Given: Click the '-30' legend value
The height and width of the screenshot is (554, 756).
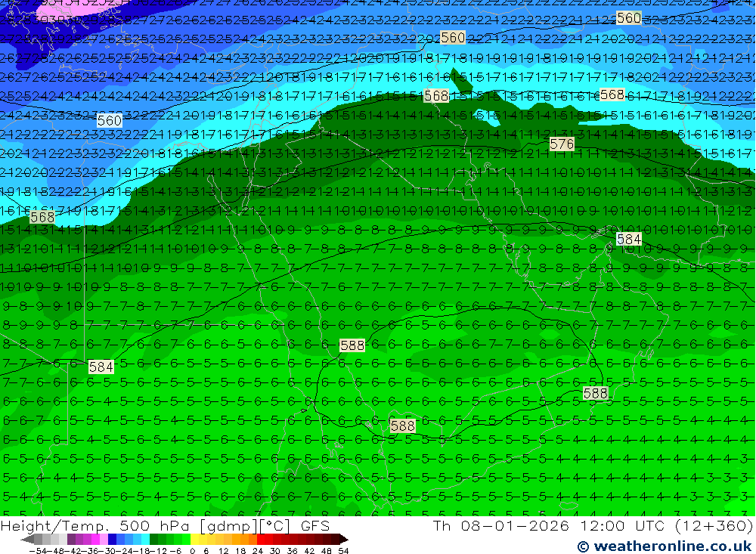Looking at the screenshot, I should tap(107, 551).
